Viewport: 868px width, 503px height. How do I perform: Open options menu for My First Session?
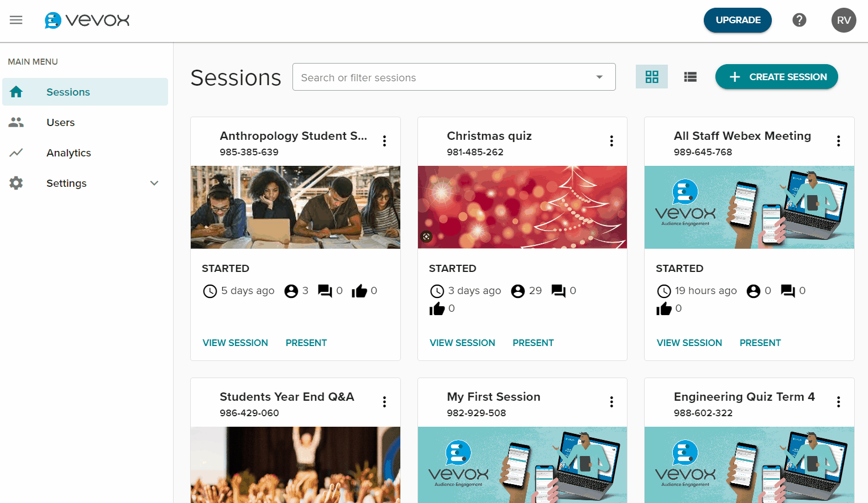611,402
